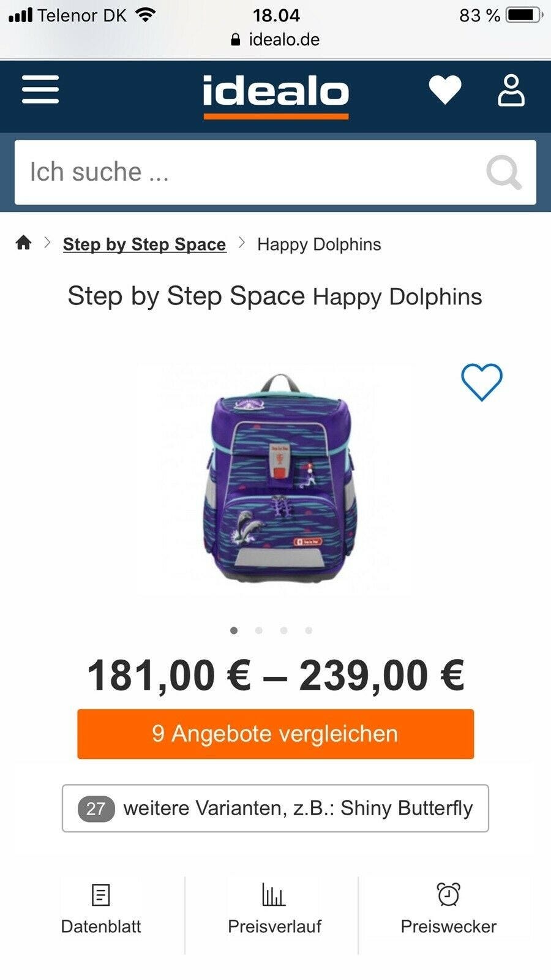The height and width of the screenshot is (980, 551).
Task: Open the Datenblatt document icon
Action: tap(101, 895)
